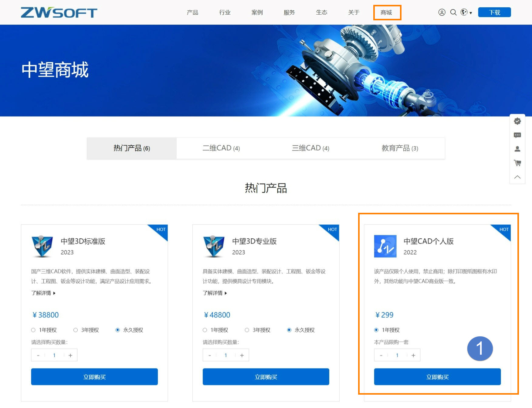The image size is (532, 408).
Task: Click quantity field of 中望3D专业版
Action: pyautogui.click(x=226, y=355)
